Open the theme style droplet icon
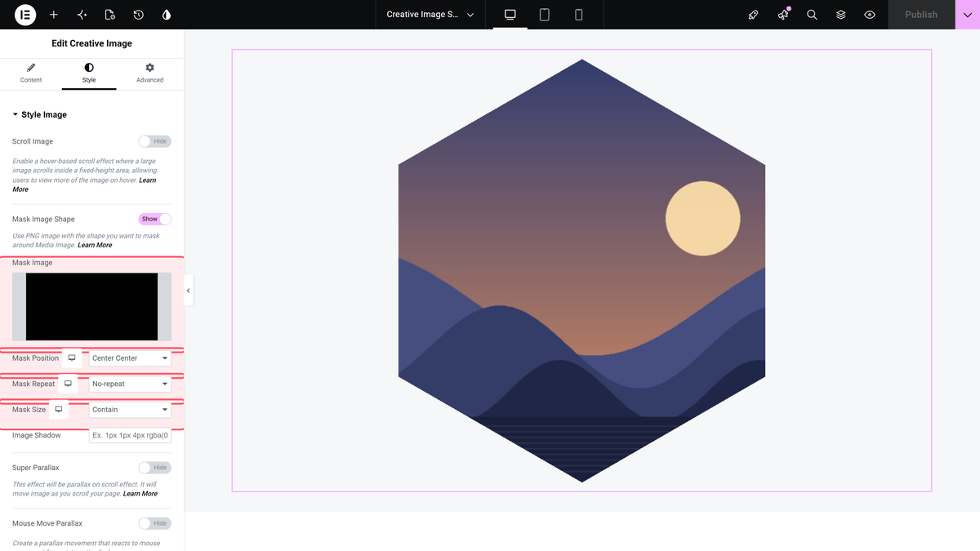Viewport: 980px width, 551px height. [x=167, y=15]
